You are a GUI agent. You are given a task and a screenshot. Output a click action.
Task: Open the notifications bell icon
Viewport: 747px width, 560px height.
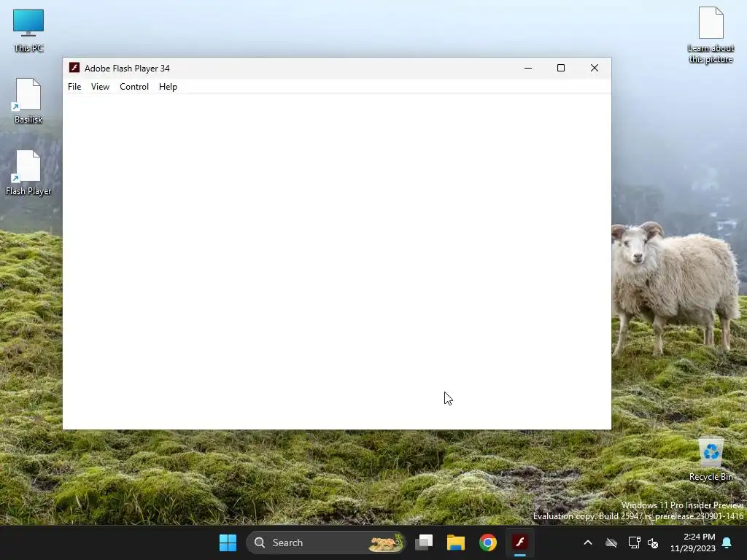(727, 542)
